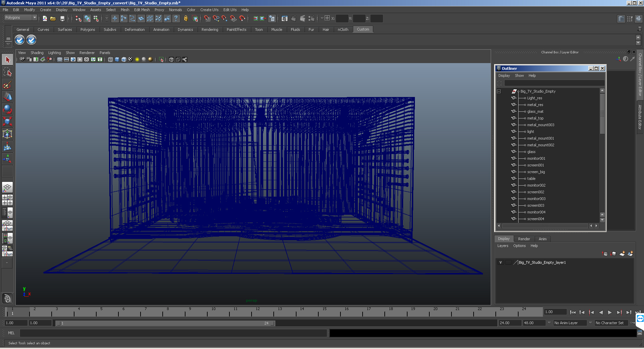Open the Outliner Show menu
This screenshot has height=349, width=644.
[x=519, y=76]
